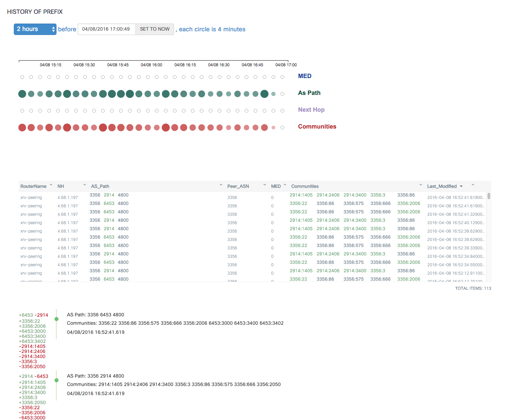
Task: Click timestamp cell 2016-04-08 16:52:12.91100
Action: coord(456,273)
